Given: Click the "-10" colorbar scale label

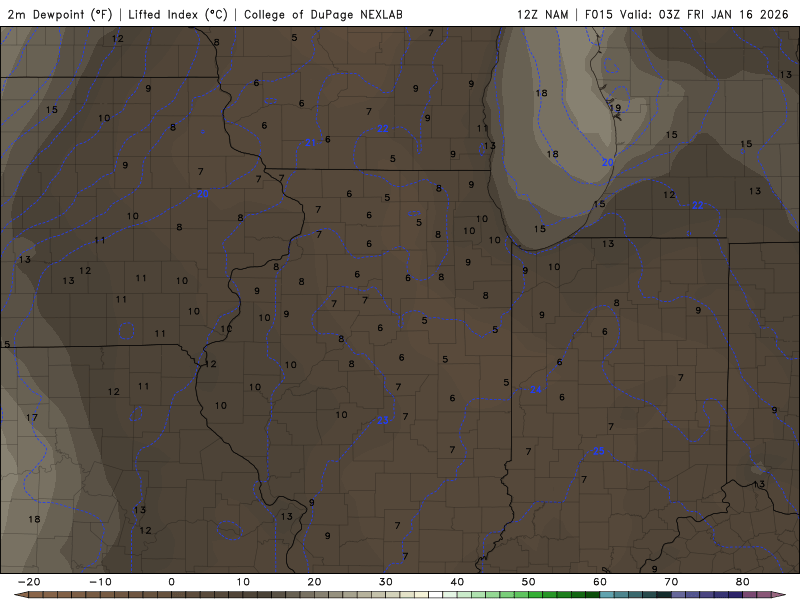Looking at the screenshot, I should (100, 582).
